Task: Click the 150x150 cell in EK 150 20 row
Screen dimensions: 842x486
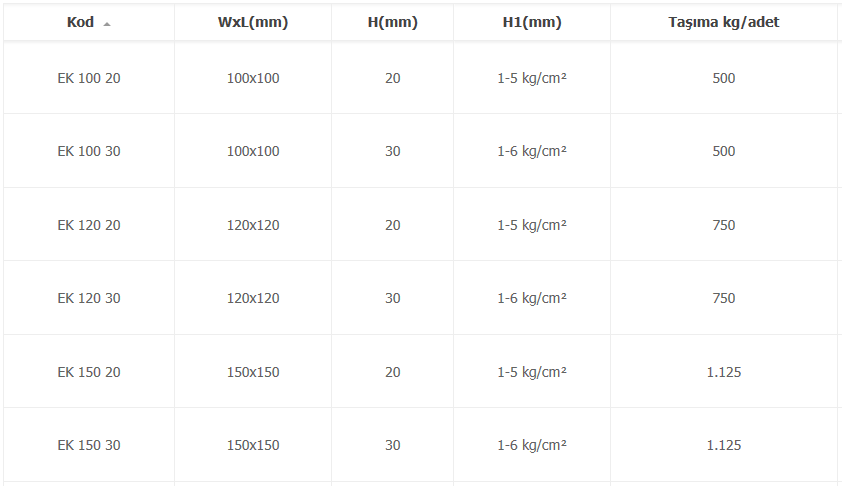Action: 253,372
